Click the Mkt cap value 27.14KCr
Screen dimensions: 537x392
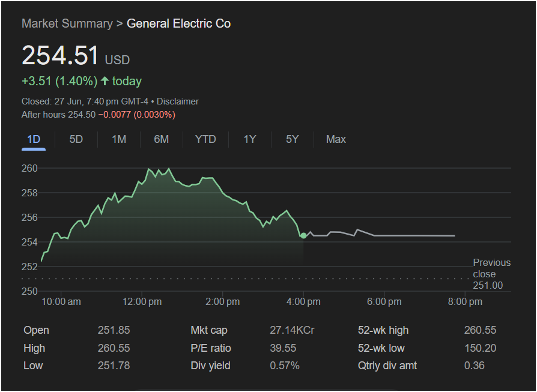[x=292, y=330]
